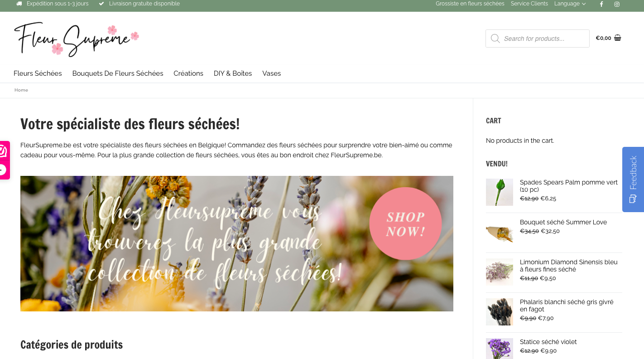Open Grossiste en fleurs séchées link
Screen dimensions: 644x359
[470, 4]
